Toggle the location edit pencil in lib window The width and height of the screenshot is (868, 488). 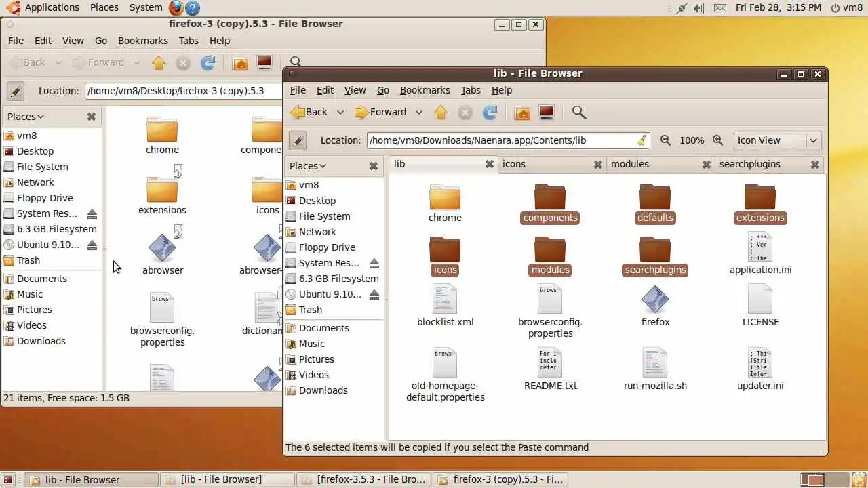pyautogui.click(x=298, y=140)
